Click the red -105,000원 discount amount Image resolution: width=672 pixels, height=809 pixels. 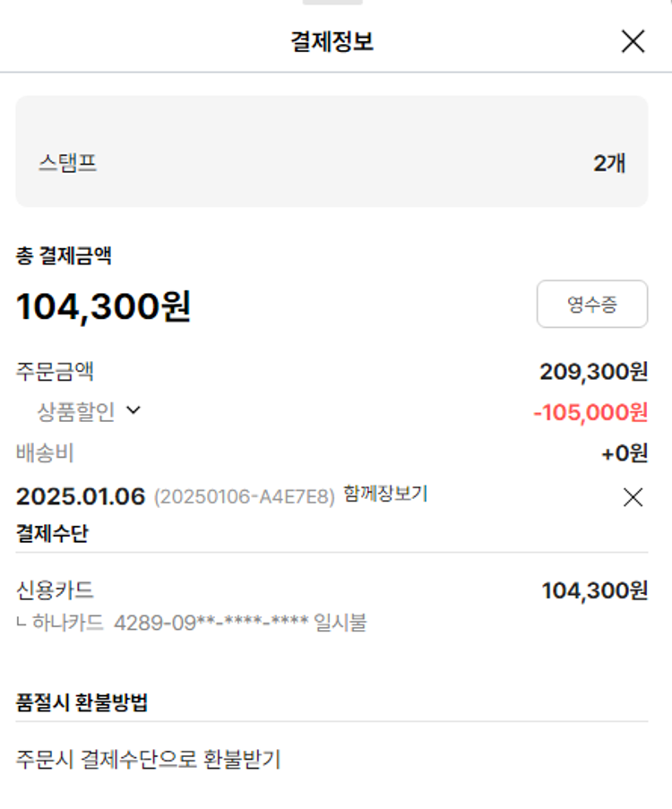point(590,412)
